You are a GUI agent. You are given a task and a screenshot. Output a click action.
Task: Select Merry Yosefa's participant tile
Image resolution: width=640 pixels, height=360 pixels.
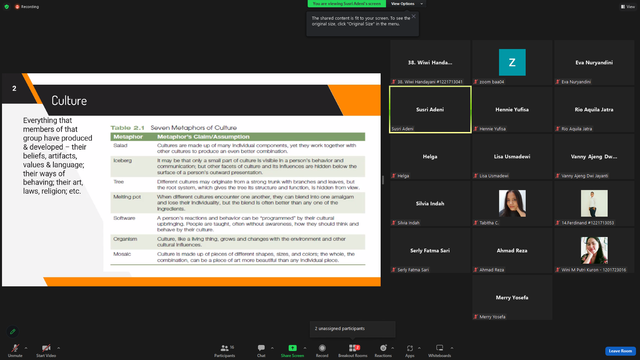click(512, 297)
